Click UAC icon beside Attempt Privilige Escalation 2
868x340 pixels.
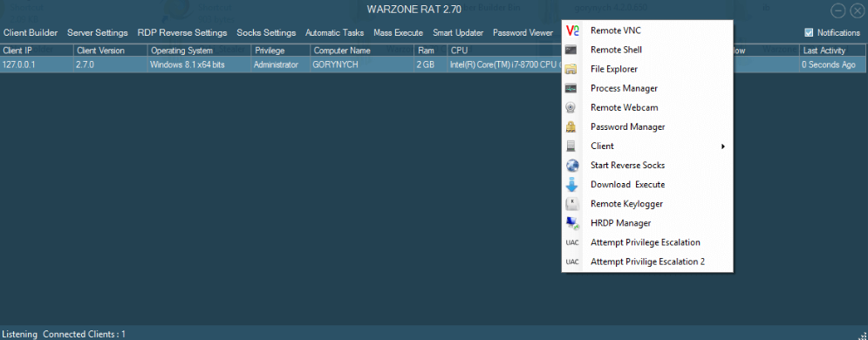[x=572, y=262]
